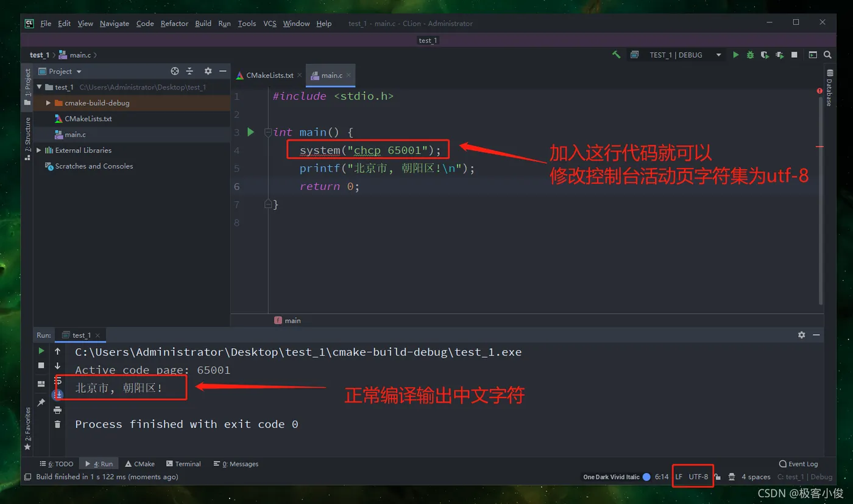Expand External Libraries tree node

[x=39, y=150]
